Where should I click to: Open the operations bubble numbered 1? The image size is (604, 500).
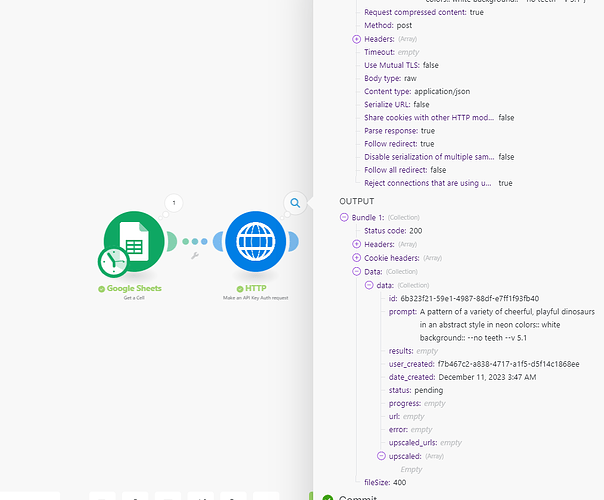pos(174,203)
